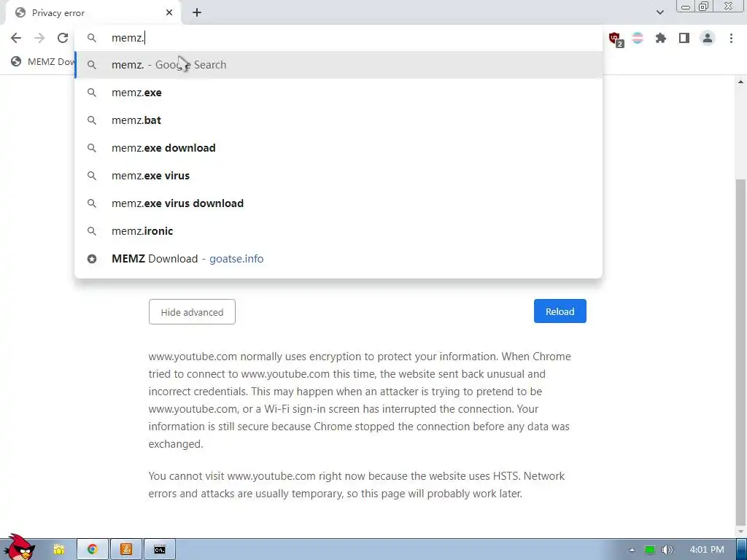
Task: Switch to Chrome in the taskbar
Action: [x=93, y=549]
